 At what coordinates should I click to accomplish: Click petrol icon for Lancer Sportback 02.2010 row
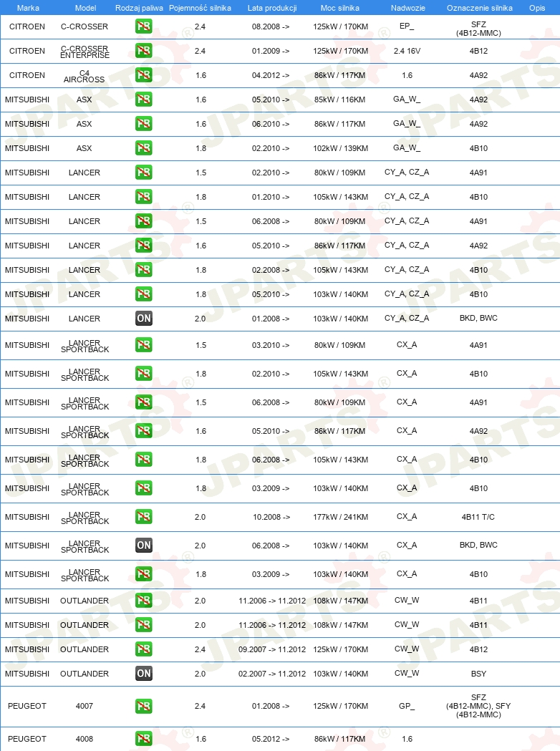(x=144, y=374)
